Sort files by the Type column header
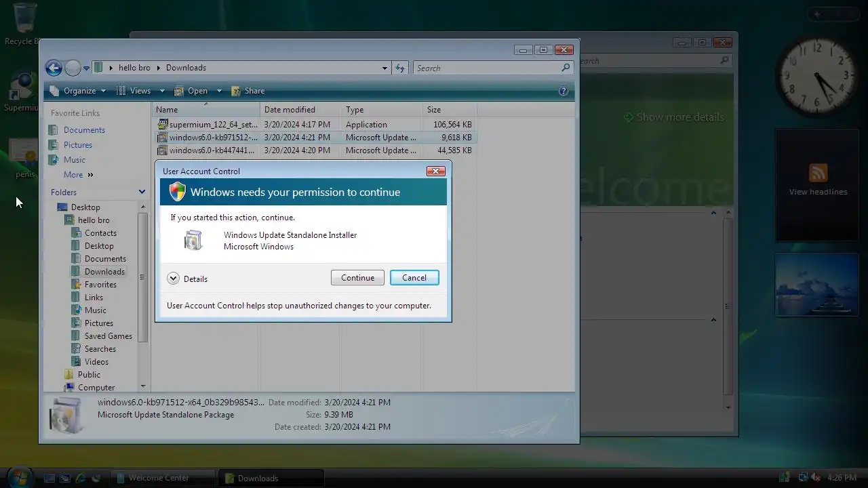Image resolution: width=868 pixels, height=488 pixels. 381,110
